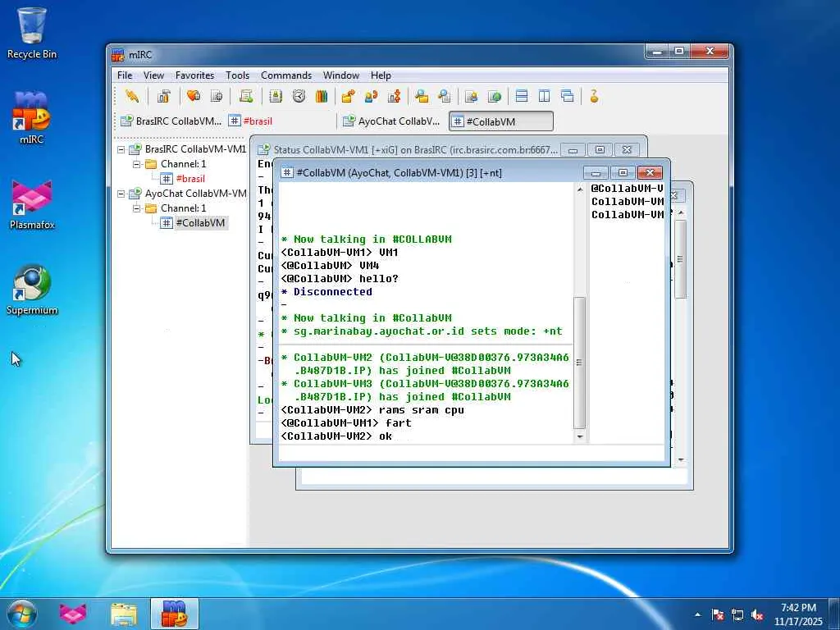Open the Help menu

[x=381, y=75]
